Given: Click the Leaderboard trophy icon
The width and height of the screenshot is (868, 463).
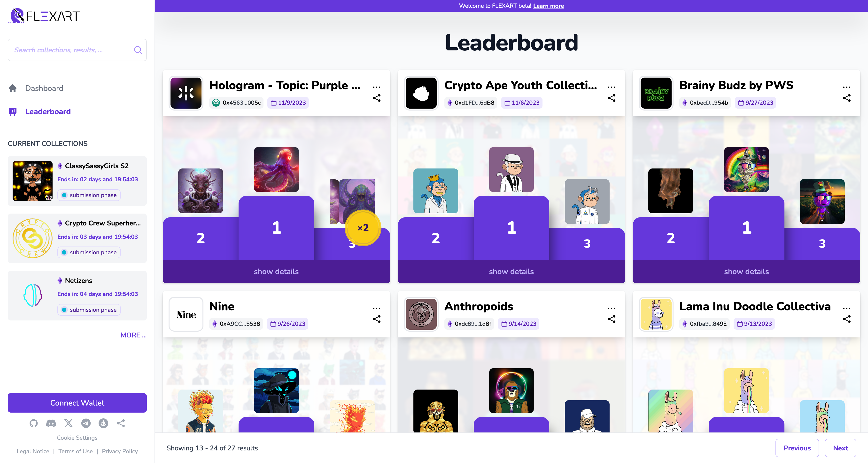Looking at the screenshot, I should click(13, 112).
